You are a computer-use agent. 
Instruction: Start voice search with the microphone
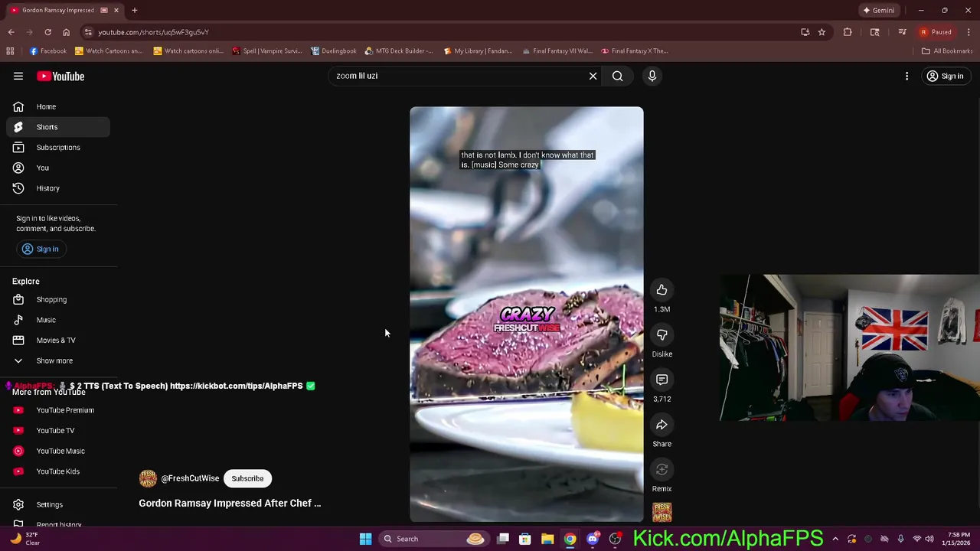point(652,76)
